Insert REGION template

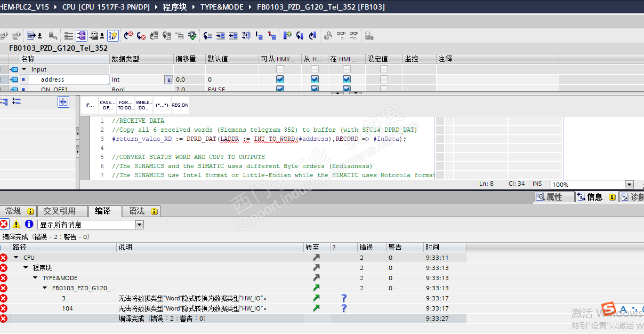180,105
